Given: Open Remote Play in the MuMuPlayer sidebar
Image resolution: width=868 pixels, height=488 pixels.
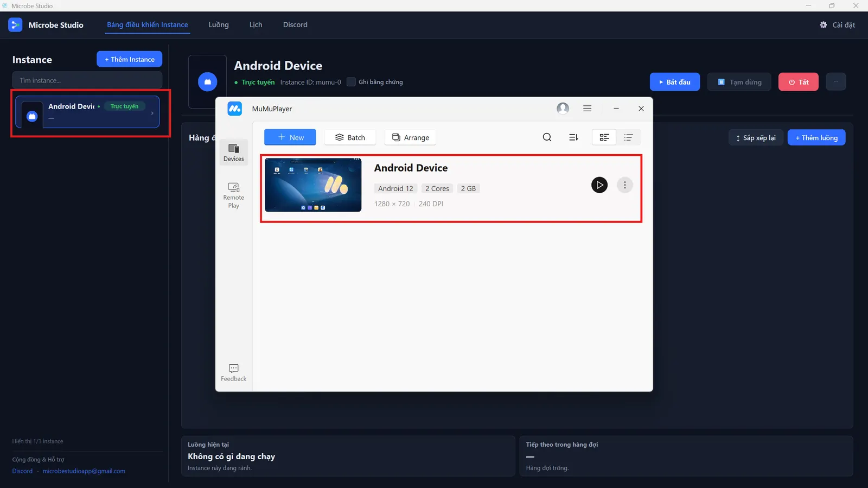Looking at the screenshot, I should [x=234, y=195].
